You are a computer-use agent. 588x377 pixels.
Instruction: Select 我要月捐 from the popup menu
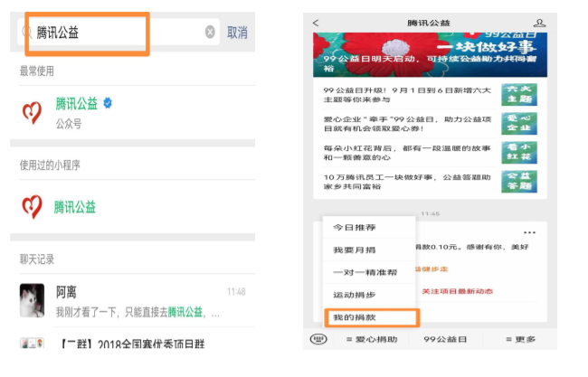355,250
